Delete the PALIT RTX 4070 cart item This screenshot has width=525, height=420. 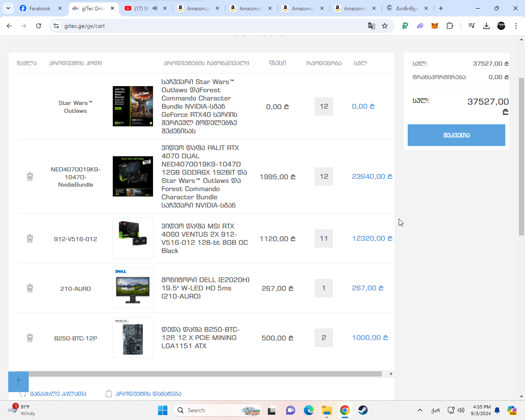tap(30, 177)
